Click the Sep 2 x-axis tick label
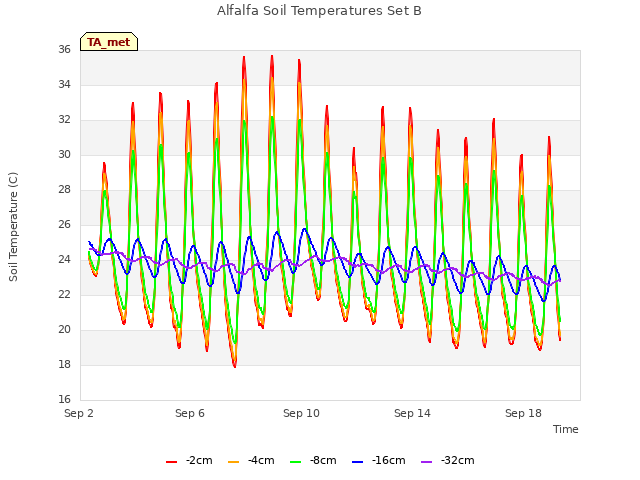 79,413
